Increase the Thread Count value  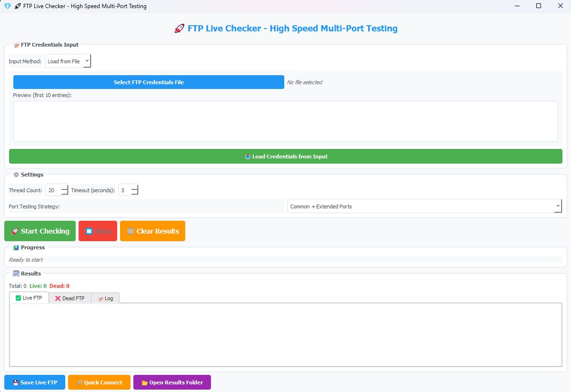(65, 187)
